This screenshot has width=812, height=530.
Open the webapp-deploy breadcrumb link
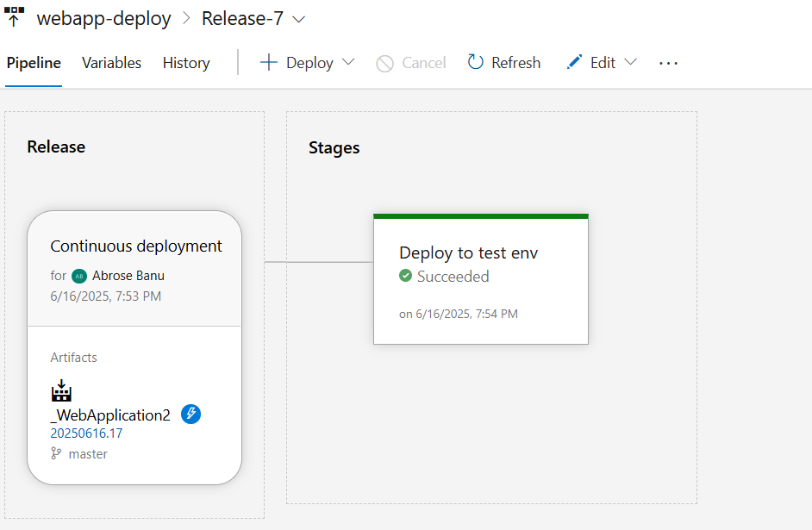103,19
